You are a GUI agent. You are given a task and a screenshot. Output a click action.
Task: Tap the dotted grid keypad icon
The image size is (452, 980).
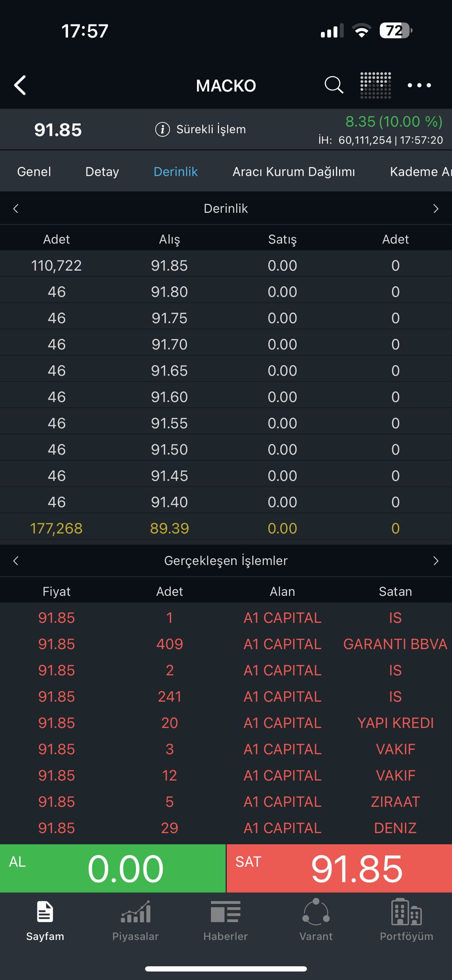pos(375,85)
